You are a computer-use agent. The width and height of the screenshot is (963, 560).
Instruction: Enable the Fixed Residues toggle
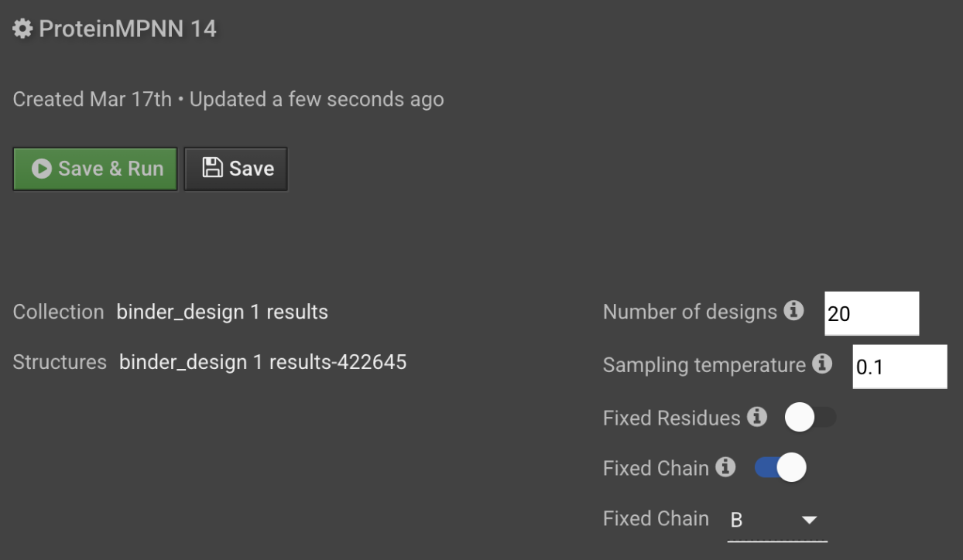pyautogui.click(x=810, y=418)
